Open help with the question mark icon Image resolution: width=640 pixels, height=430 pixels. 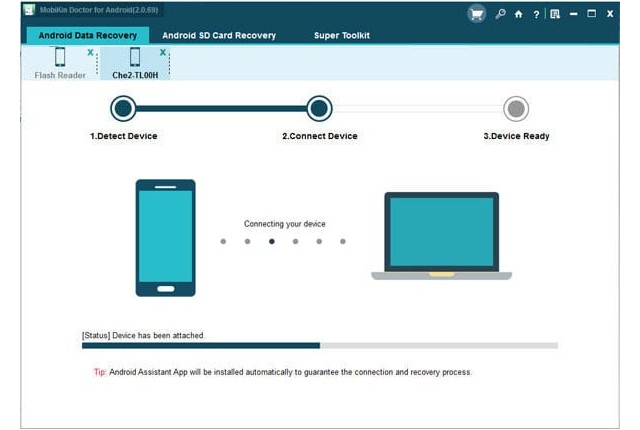click(x=537, y=14)
